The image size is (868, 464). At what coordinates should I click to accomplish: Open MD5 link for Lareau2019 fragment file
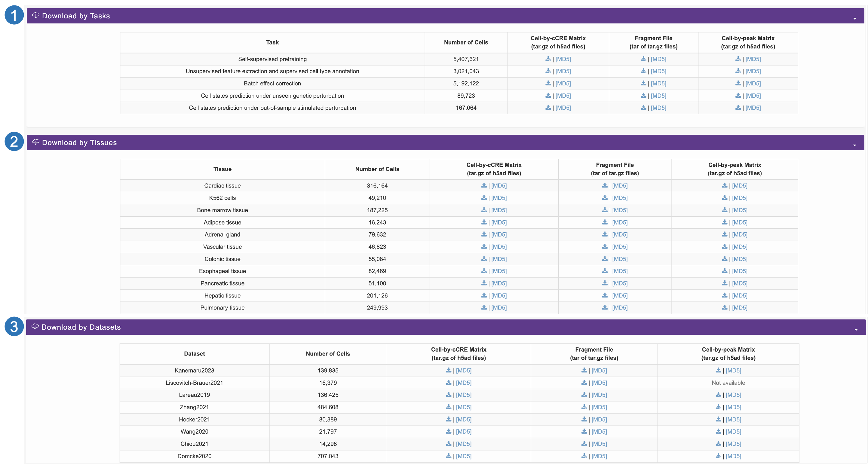[x=599, y=395]
